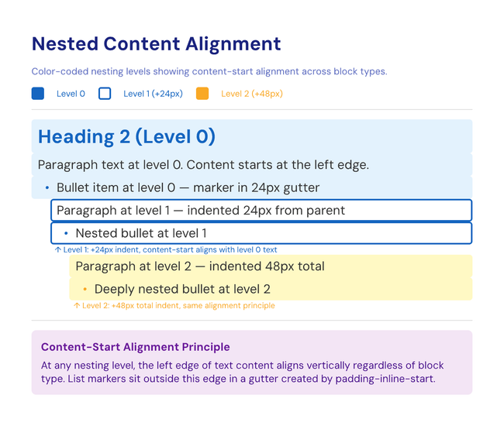This screenshot has width=504, height=426.
Task: Click the "Content-Start Alignment Principle" heading
Action: (135, 347)
